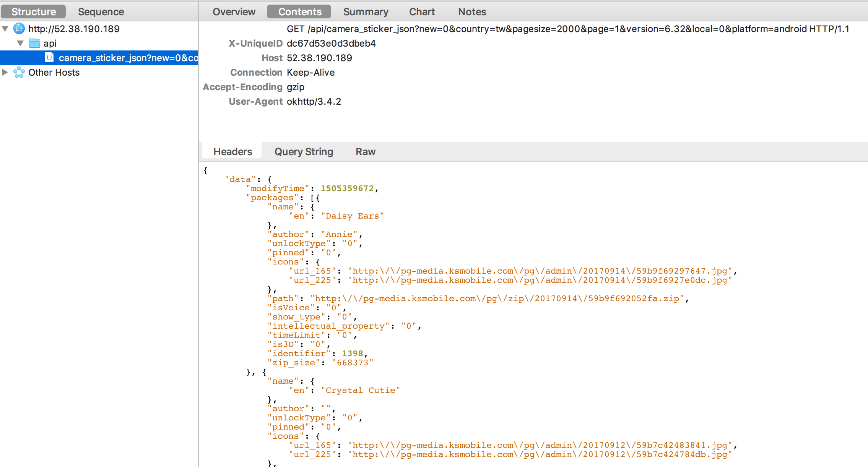Click the globe icon for host 52.38.190.189
Screen dimensions: 868x467
tap(19, 29)
